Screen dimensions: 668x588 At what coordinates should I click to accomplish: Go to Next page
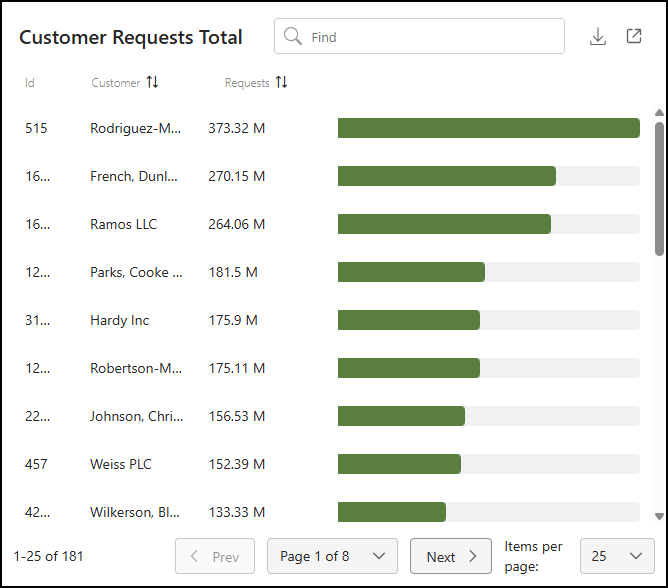(x=451, y=556)
